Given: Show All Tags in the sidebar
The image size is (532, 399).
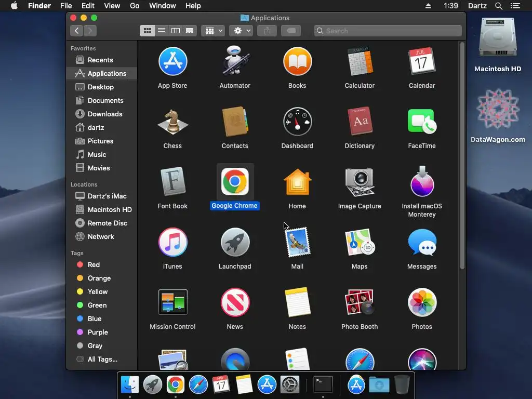Looking at the screenshot, I should (102, 360).
